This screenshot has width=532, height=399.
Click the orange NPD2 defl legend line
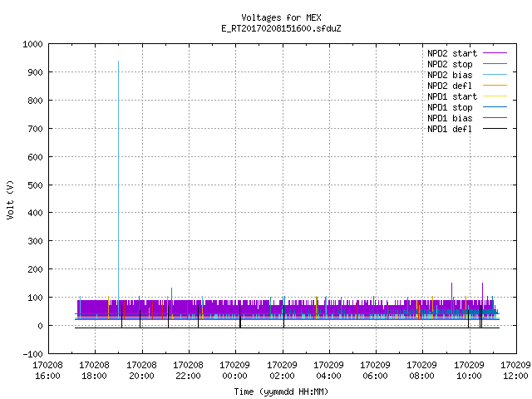[495, 85]
